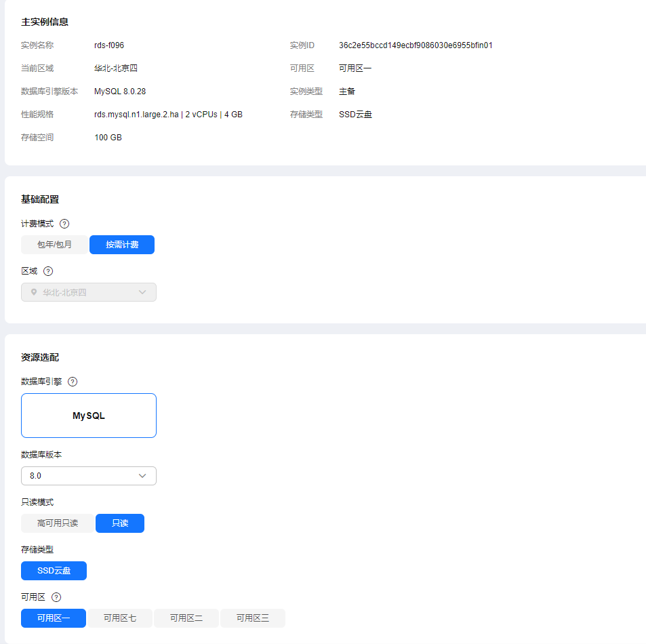
Task: Open the help tooltip for 数据库引擎
Action: click(73, 382)
